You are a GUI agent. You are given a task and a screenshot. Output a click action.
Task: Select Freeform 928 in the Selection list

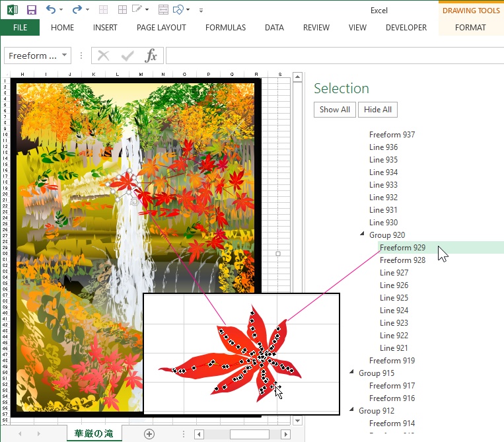click(402, 260)
